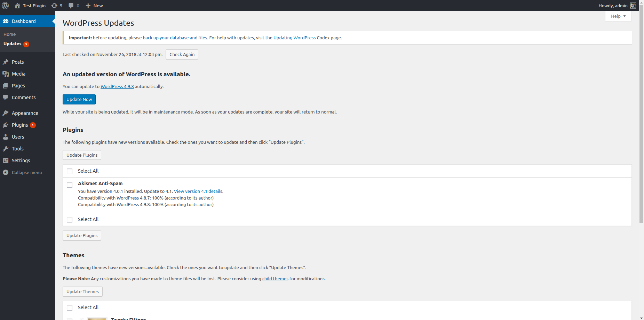This screenshot has width=644, height=320.
Task: Click the Collapse menu arrow icon
Action: pyautogui.click(x=6, y=172)
